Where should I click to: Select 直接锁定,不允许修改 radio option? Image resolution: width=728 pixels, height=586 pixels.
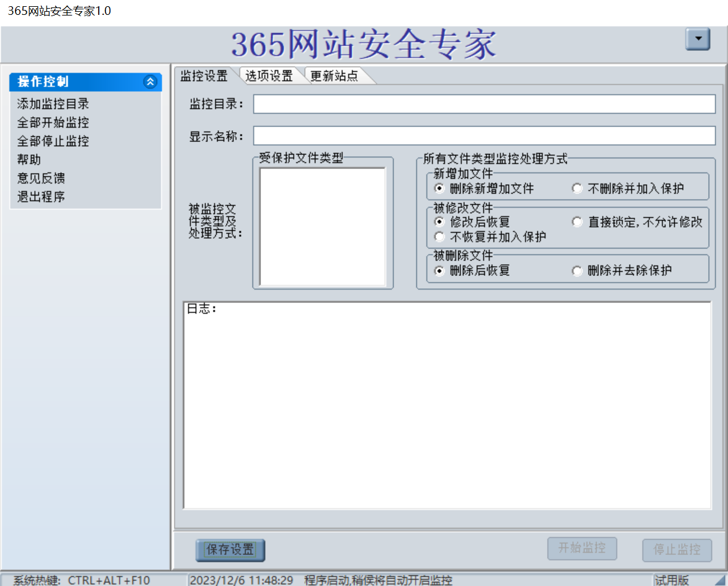point(637,222)
